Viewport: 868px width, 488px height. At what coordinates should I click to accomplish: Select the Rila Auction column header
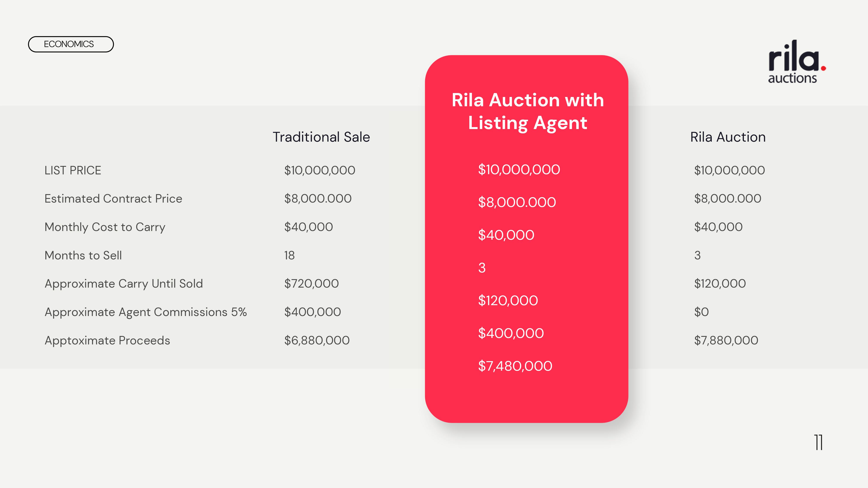click(728, 137)
